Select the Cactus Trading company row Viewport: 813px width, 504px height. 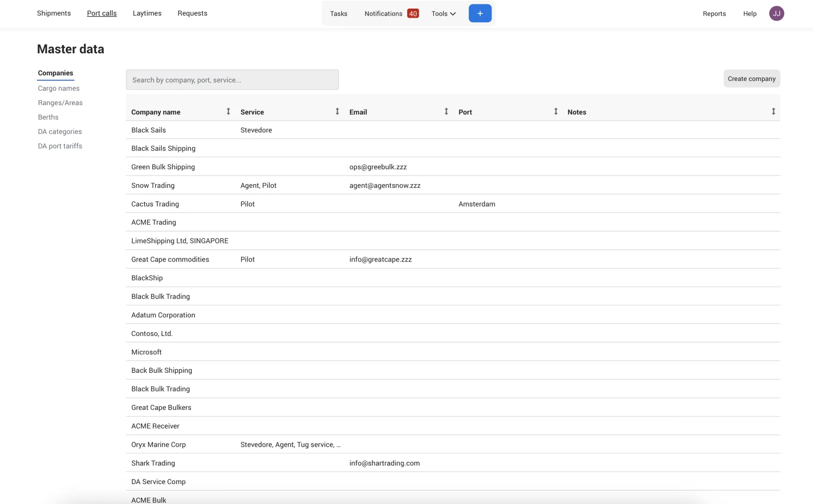tap(453, 204)
